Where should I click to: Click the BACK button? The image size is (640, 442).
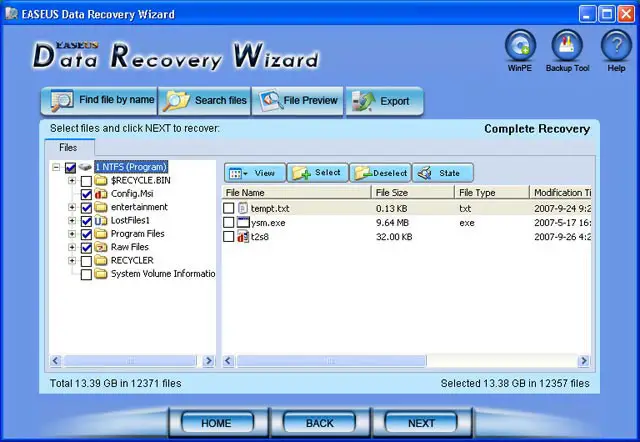[320, 423]
